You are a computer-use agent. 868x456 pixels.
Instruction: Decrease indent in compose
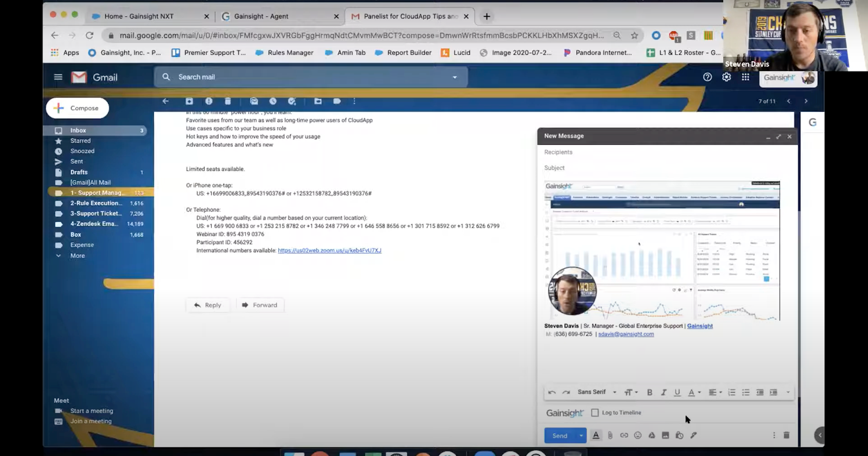point(760,393)
